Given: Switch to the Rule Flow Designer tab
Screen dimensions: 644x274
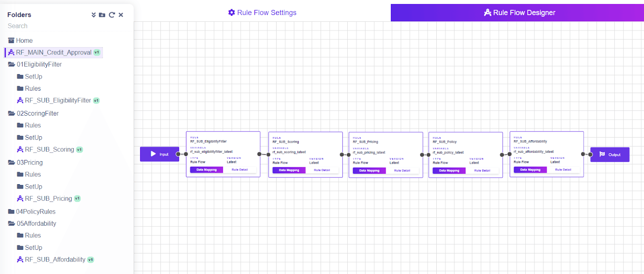Looking at the screenshot, I should 517,13.
